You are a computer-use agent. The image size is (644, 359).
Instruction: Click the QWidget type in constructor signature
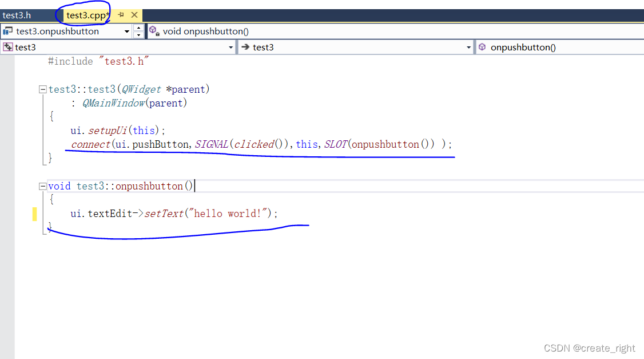[141, 89]
